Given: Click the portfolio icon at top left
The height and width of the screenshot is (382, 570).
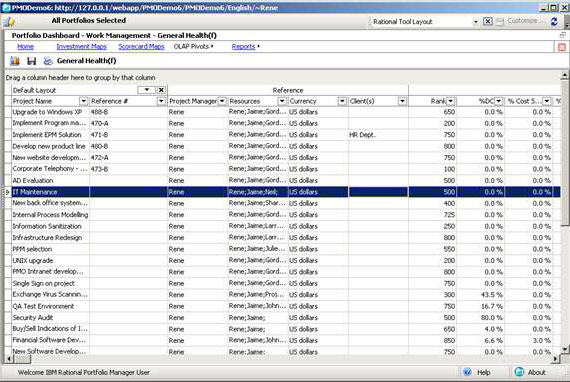Looking at the screenshot, I should point(9,22).
